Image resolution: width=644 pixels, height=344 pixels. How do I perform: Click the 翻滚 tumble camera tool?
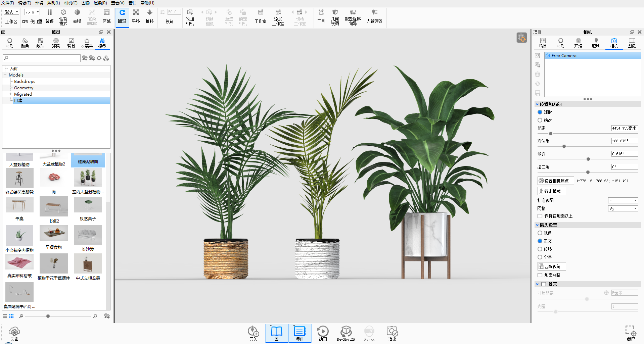pos(122,17)
